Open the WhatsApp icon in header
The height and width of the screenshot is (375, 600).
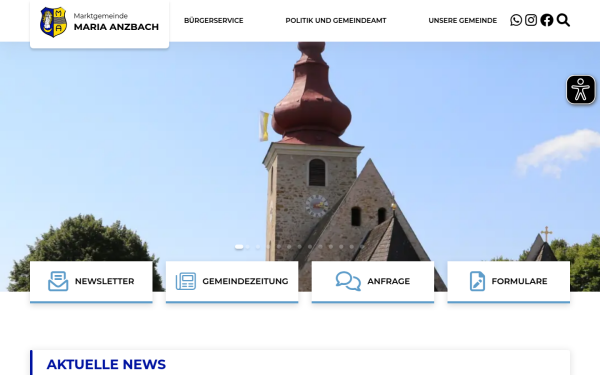tap(516, 20)
